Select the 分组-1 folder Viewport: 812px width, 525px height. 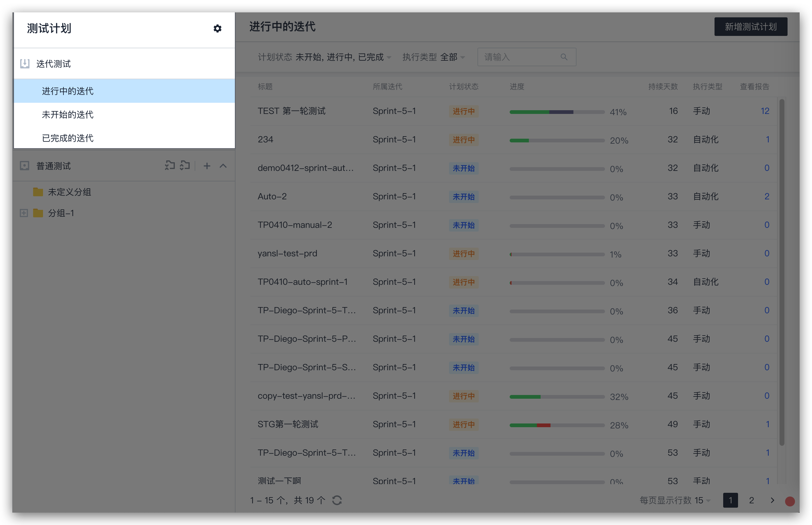[x=54, y=213]
